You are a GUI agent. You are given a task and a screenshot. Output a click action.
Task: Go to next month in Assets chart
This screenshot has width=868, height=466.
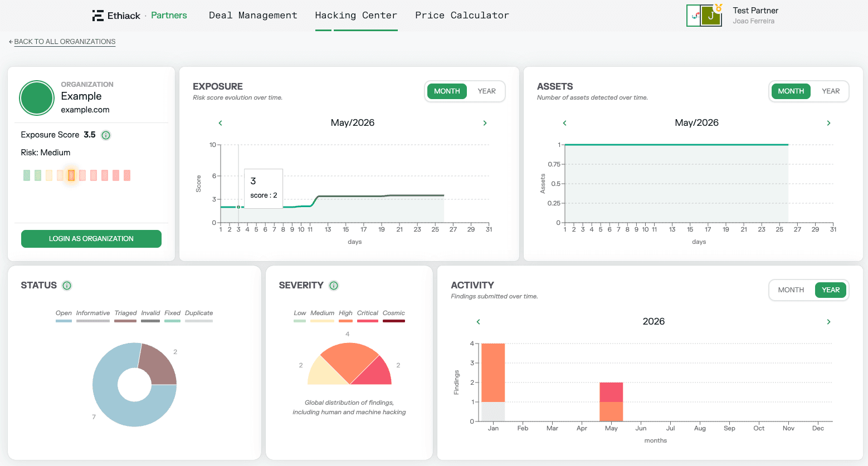click(x=828, y=123)
